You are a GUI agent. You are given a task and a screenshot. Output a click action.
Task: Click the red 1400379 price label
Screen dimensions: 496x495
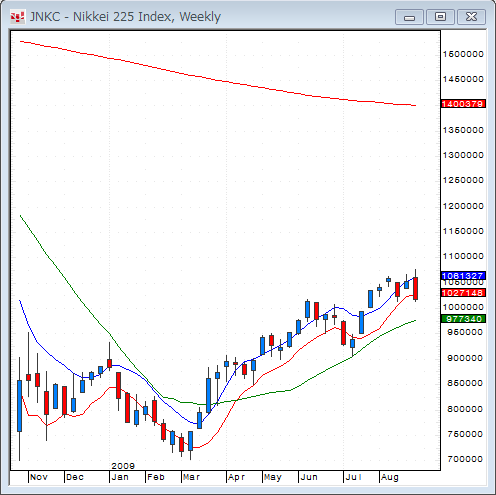click(x=463, y=104)
